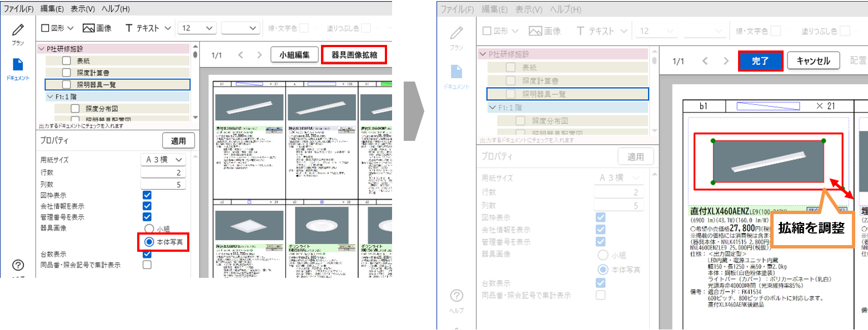Open ファイル(F) menu in left window
Viewport: 868px width, 330px height.
pos(19,9)
